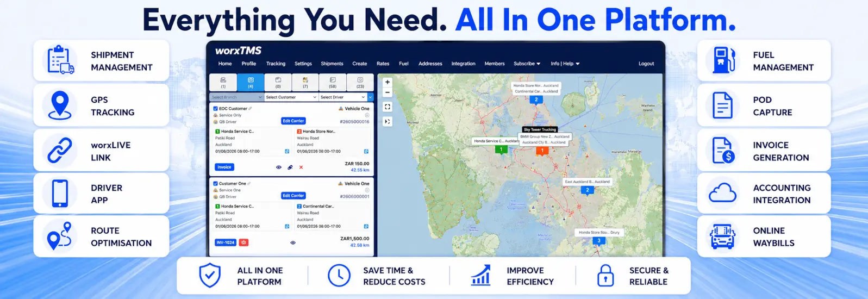Switch to the tab showing (58)
This screenshot has height=299, width=868.
point(333,82)
